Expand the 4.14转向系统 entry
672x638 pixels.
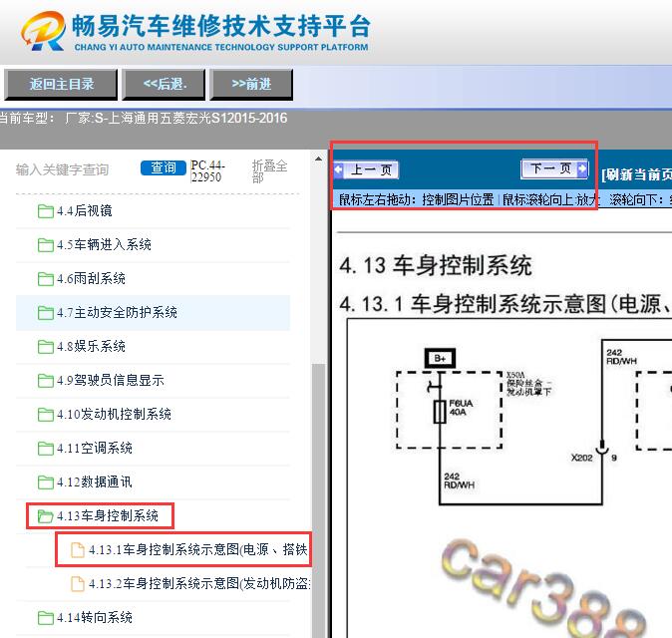[x=95, y=617]
